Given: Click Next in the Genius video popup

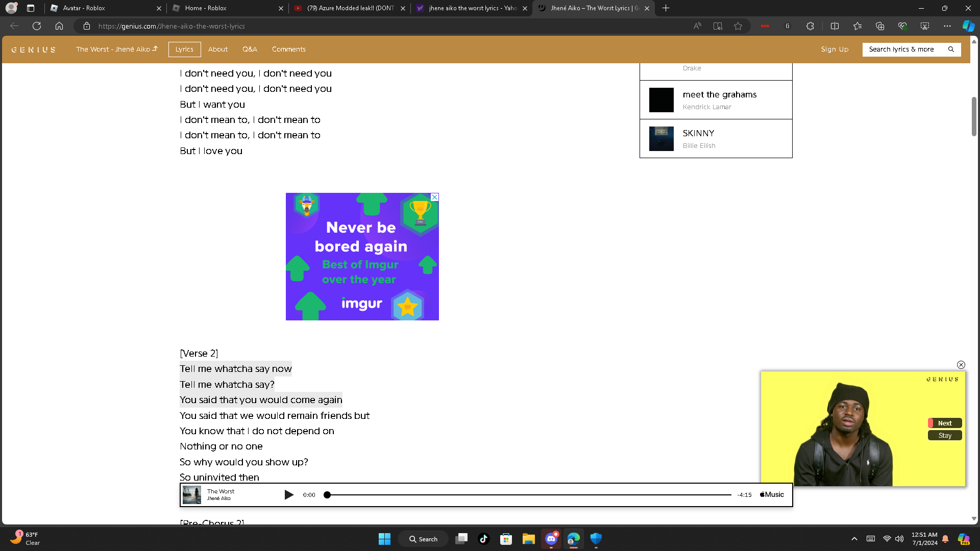Looking at the screenshot, I should 945,423.
